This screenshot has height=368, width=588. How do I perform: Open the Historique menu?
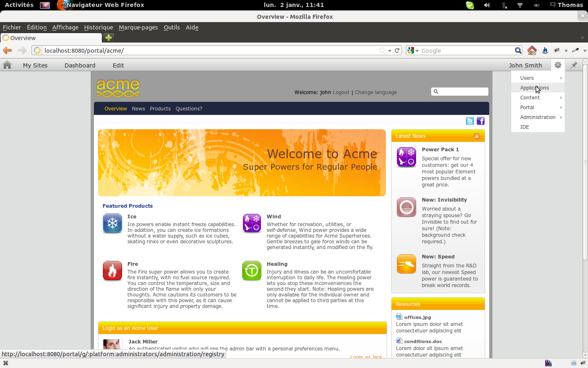[98, 27]
